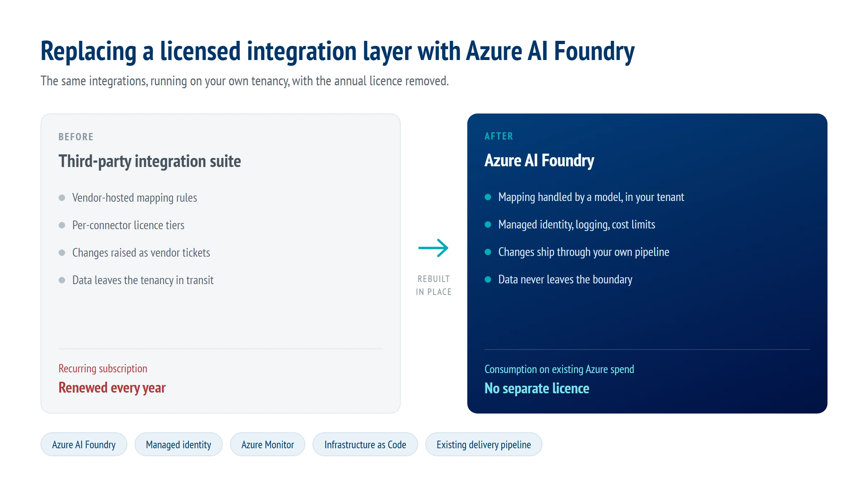Click the teal arrow between the cards
Screen dimensions: 868x488
point(433,248)
